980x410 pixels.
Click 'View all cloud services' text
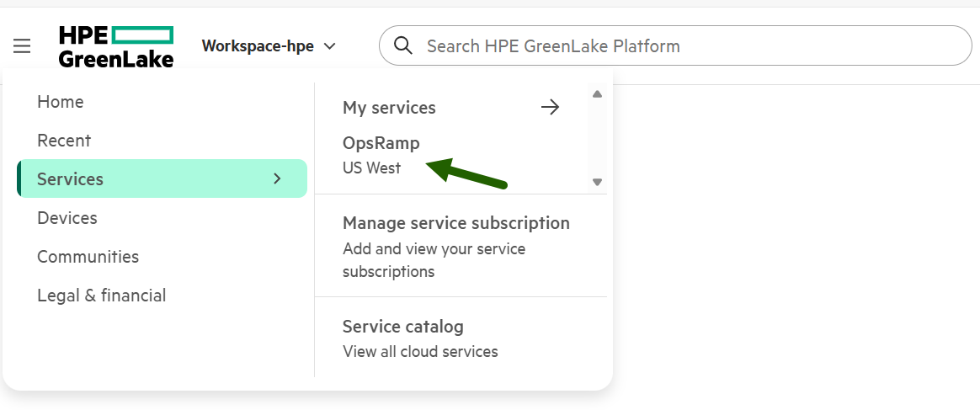[x=420, y=352]
